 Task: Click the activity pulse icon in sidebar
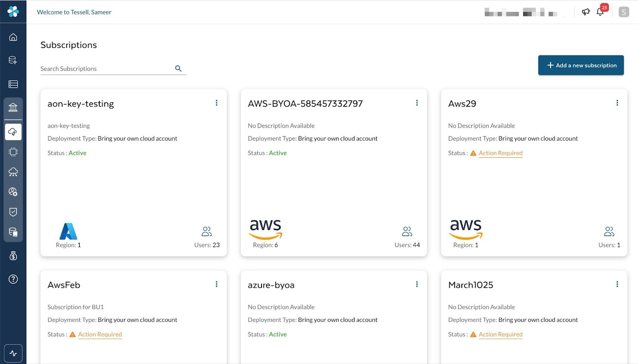tap(13, 353)
